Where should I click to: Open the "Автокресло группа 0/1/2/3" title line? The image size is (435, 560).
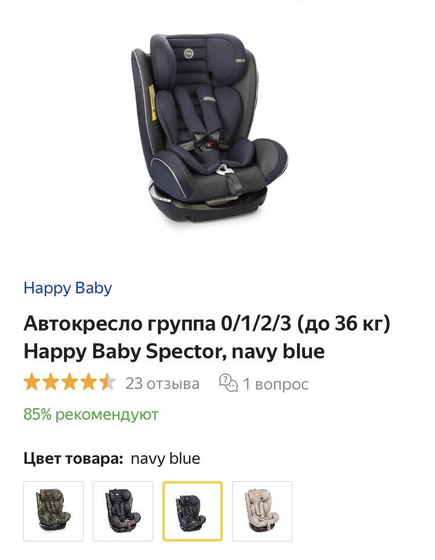(207, 324)
